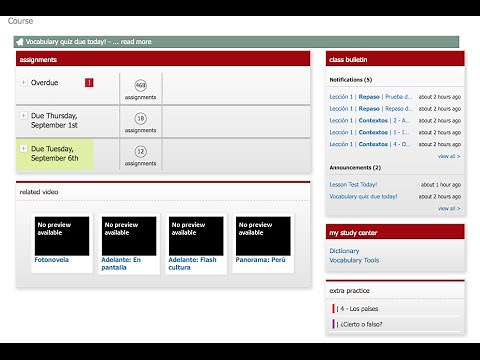Click Announcements (2) heading

(355, 167)
